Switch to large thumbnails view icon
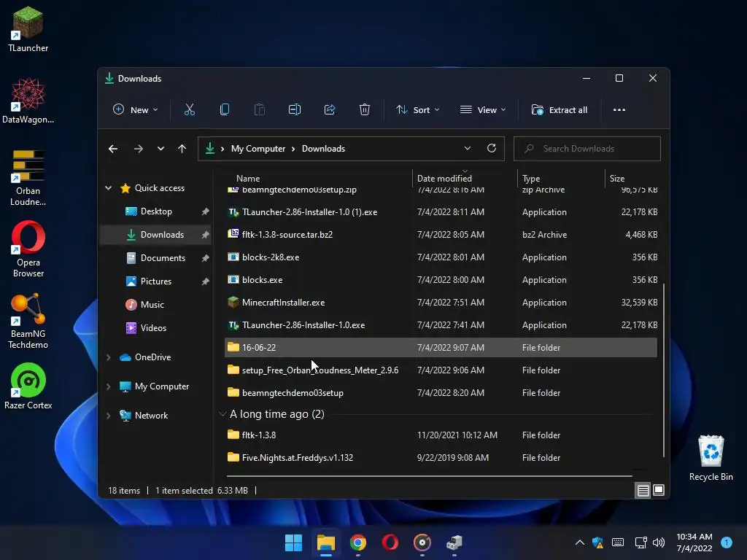Image resolution: width=747 pixels, height=560 pixels. pos(659,490)
